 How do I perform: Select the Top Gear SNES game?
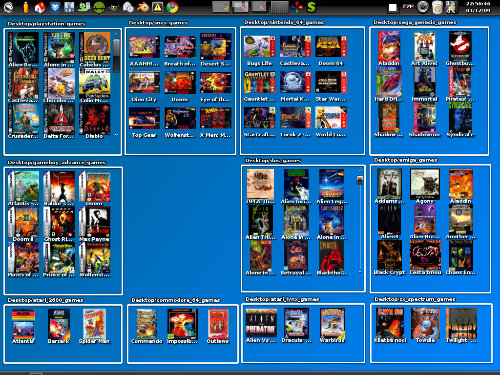tap(144, 122)
